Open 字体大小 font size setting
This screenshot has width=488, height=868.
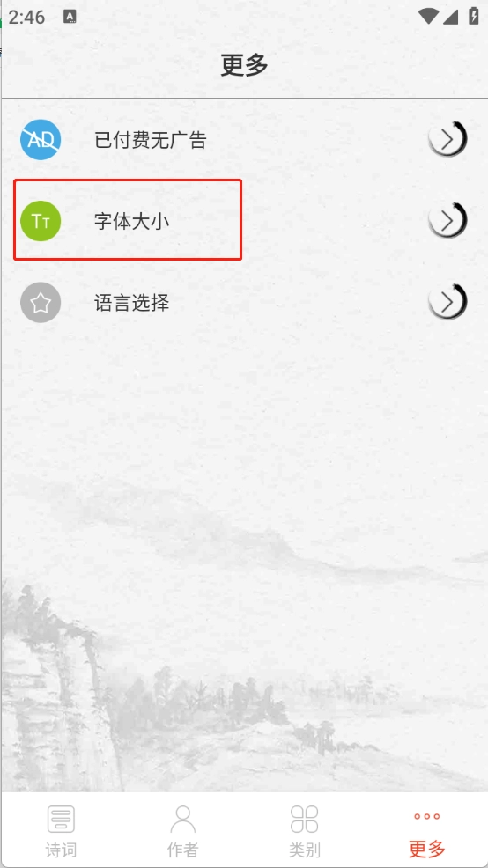tap(132, 222)
